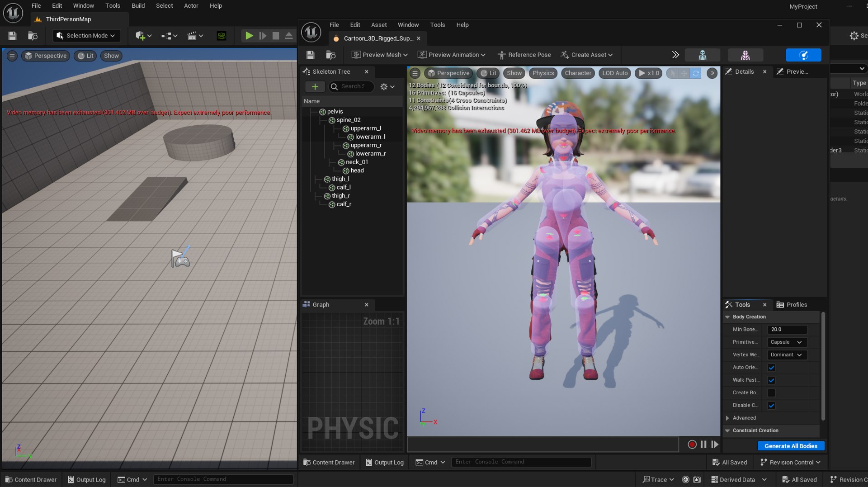Select the translate gizmo tool in preview viewport
Viewport: 868px width, 487px height.
[x=684, y=73]
